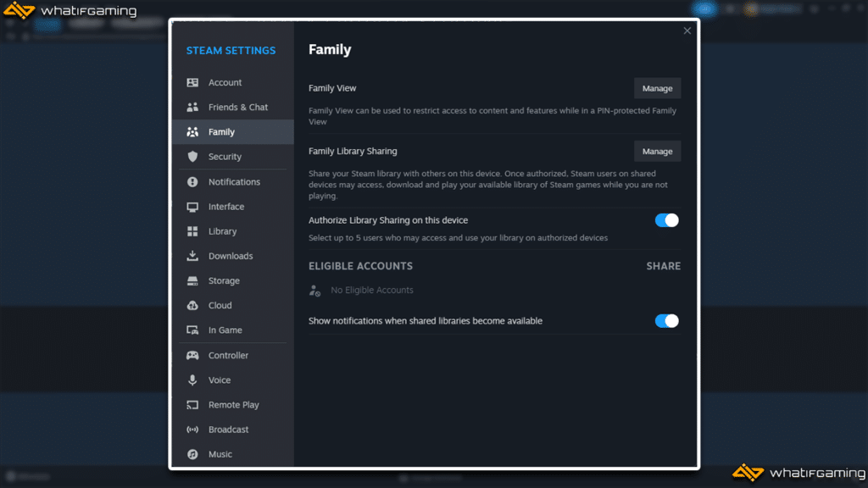Open the Storage settings tab
Viewport: 868px width, 488px height.
coord(224,281)
